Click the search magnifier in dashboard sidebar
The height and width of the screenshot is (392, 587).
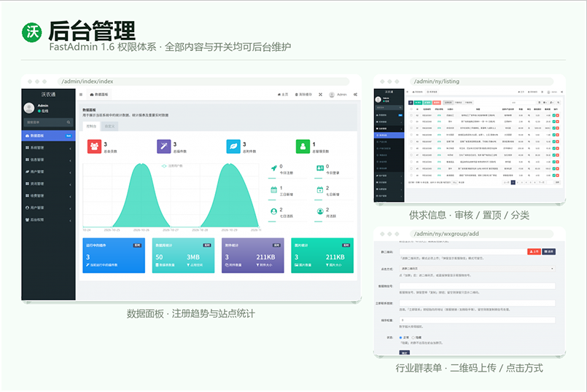[x=69, y=122]
